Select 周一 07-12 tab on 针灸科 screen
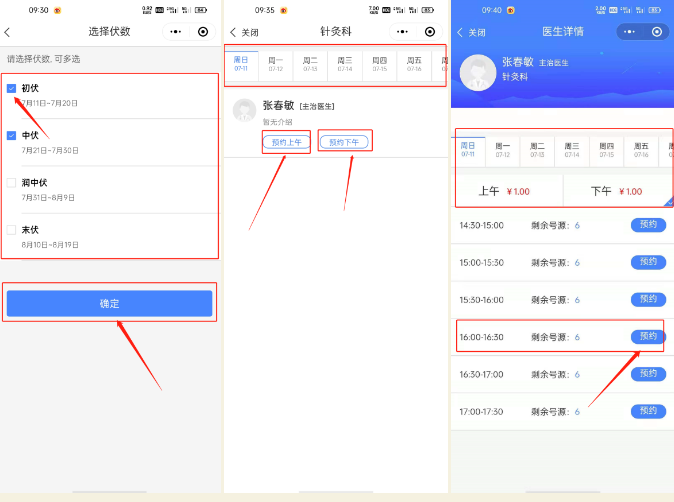The image size is (674, 502). [x=276, y=64]
